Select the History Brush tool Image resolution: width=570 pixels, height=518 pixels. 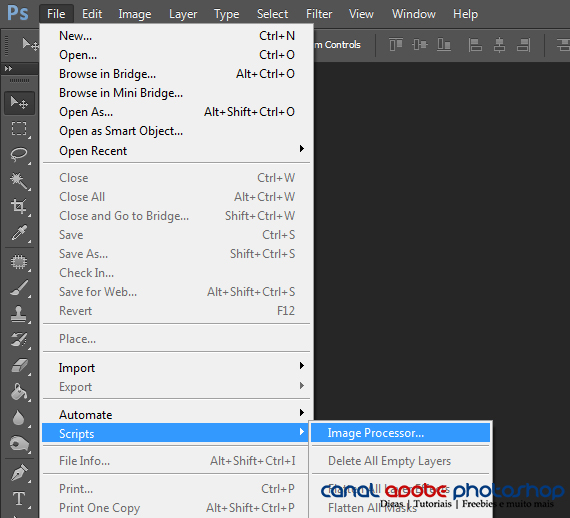(x=19, y=340)
